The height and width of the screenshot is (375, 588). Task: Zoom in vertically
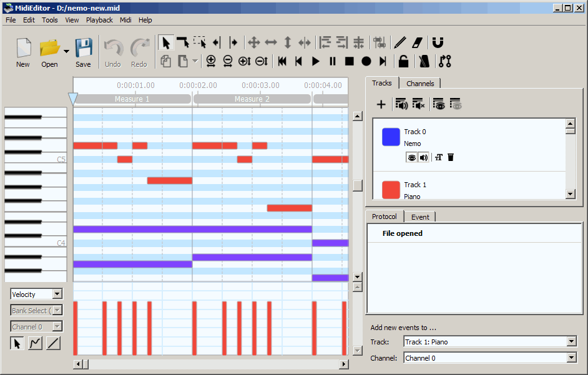click(245, 61)
